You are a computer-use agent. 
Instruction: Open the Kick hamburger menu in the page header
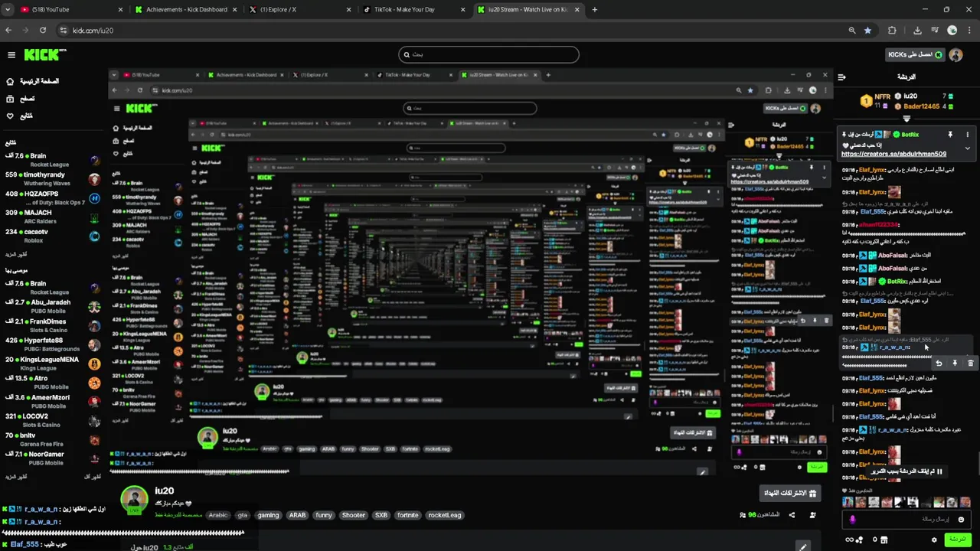tap(11, 55)
